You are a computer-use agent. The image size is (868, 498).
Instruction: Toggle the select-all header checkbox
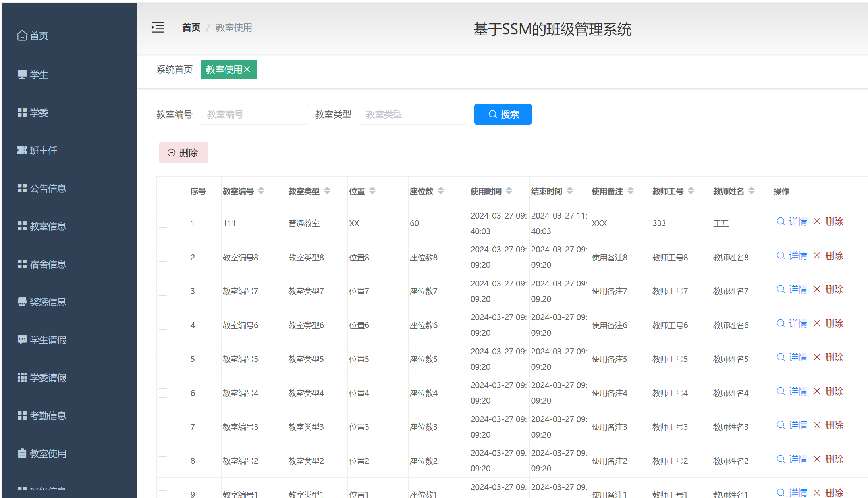coord(163,191)
